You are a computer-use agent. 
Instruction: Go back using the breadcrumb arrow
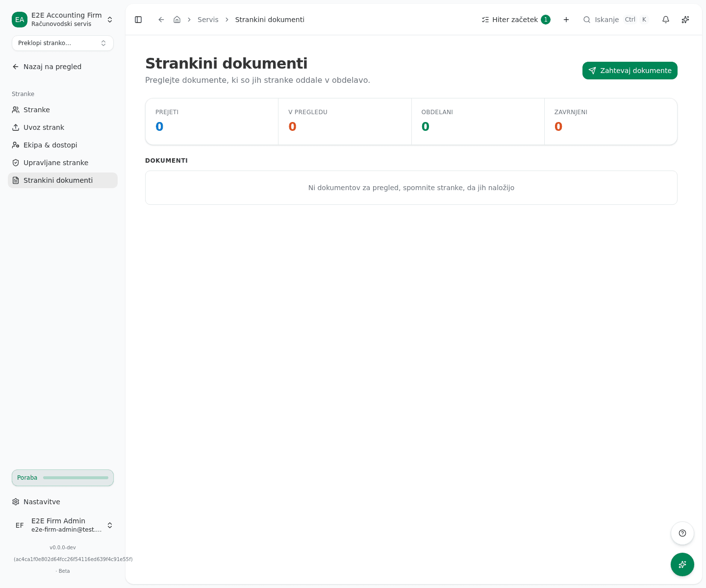161,20
